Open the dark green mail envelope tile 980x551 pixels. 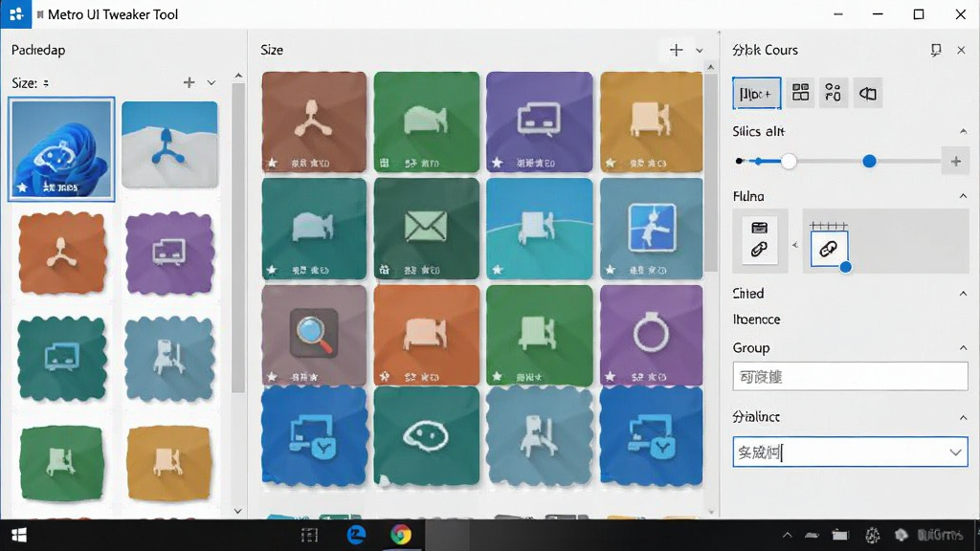[427, 229]
